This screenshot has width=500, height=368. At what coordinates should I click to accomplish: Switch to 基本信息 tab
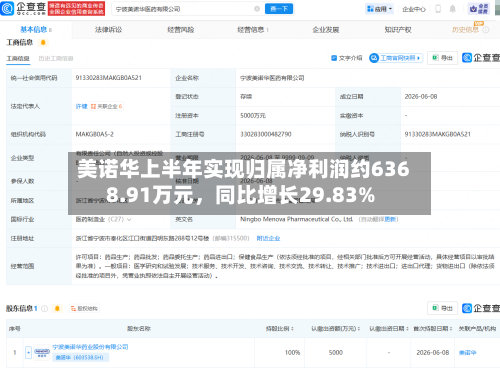click(36, 30)
